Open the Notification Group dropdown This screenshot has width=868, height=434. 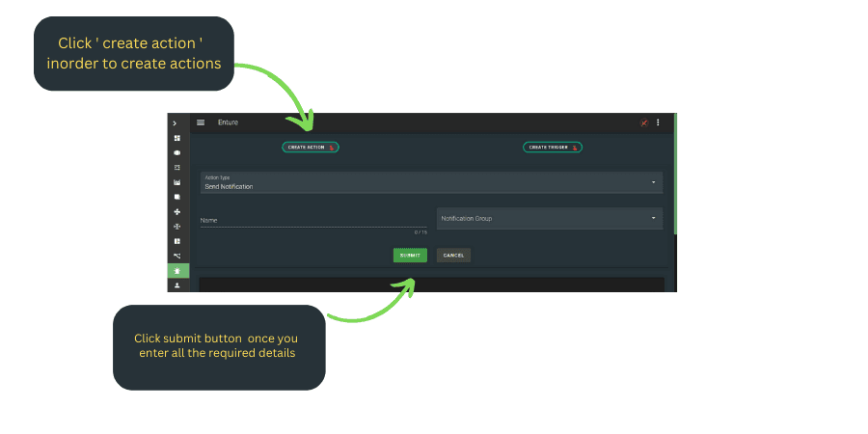549,218
